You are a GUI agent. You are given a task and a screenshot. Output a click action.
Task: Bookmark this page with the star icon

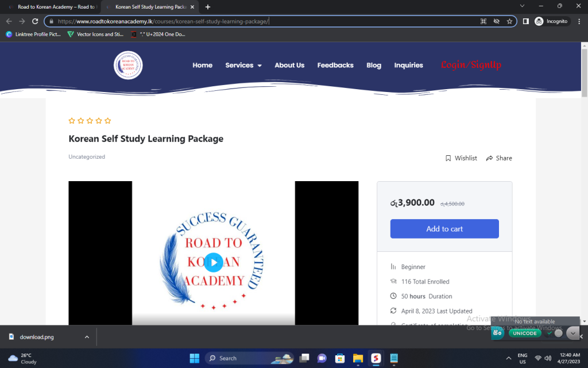[509, 21]
